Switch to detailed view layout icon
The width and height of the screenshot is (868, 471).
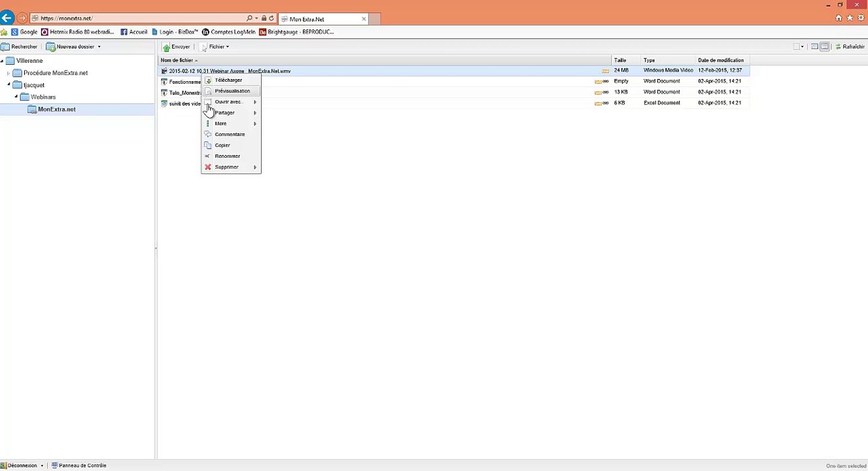pyautogui.click(x=824, y=46)
